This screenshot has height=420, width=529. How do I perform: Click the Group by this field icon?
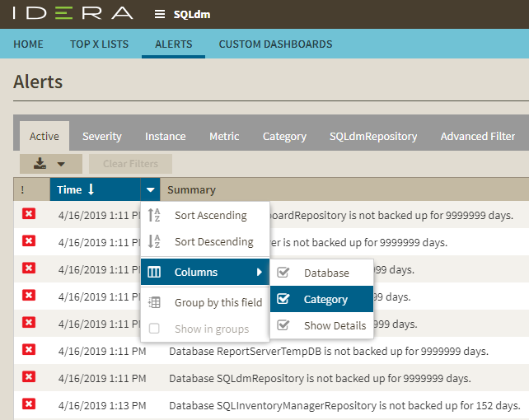click(154, 302)
